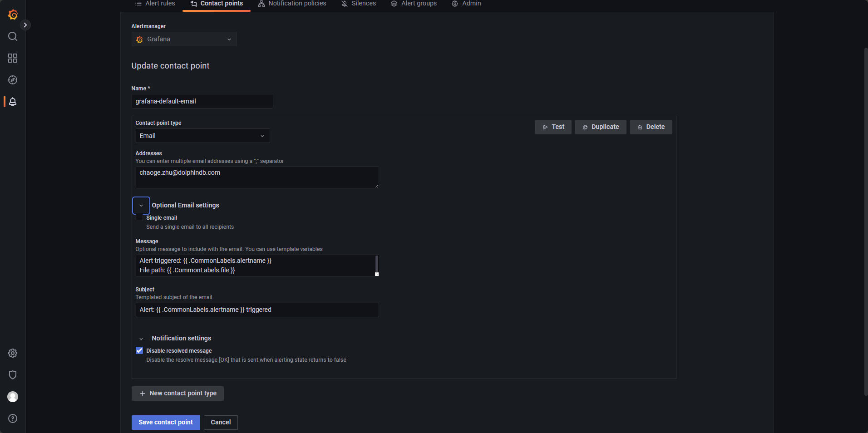Image resolution: width=868 pixels, height=433 pixels.
Task: Open the Help question mark icon
Action: click(x=13, y=418)
